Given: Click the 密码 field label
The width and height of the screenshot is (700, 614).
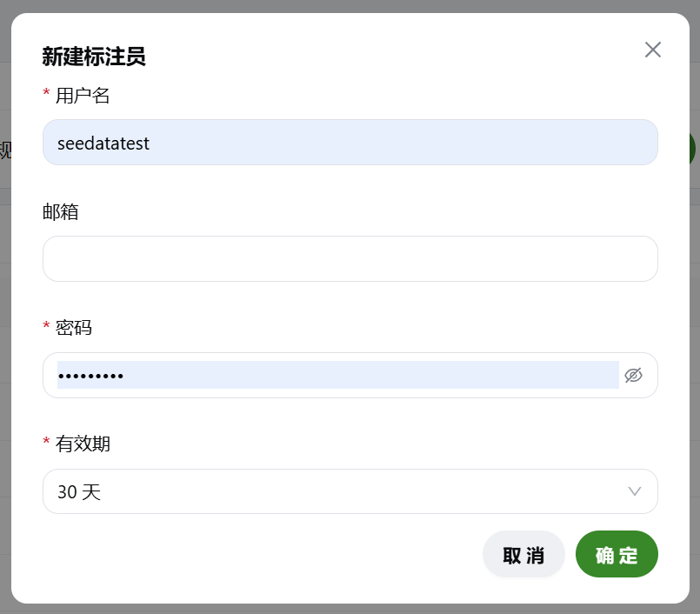Looking at the screenshot, I should 74,328.
